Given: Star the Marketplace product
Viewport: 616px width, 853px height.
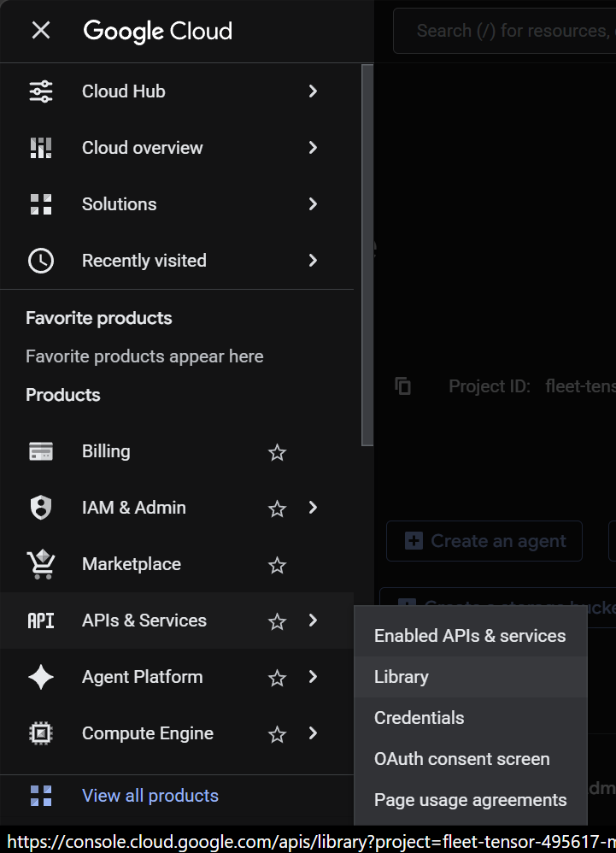Looking at the screenshot, I should click(x=278, y=565).
